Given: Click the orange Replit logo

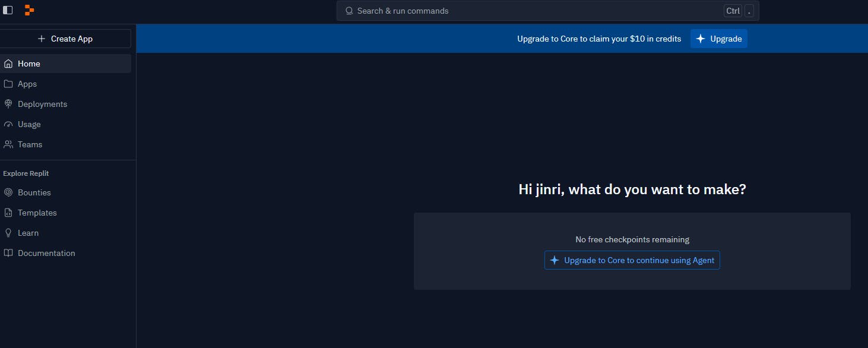Looking at the screenshot, I should pos(29,10).
